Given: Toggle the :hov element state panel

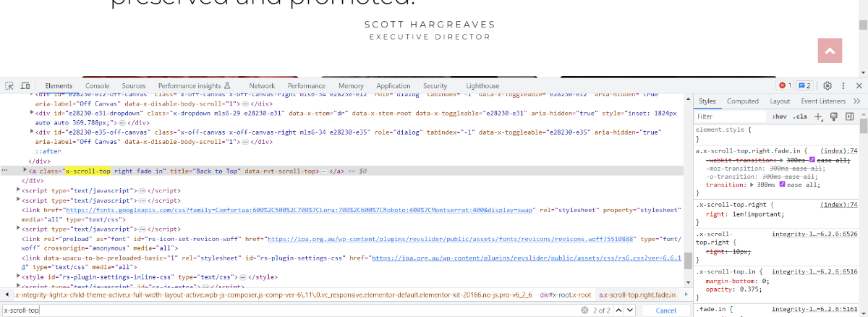Looking at the screenshot, I should coord(779,117).
